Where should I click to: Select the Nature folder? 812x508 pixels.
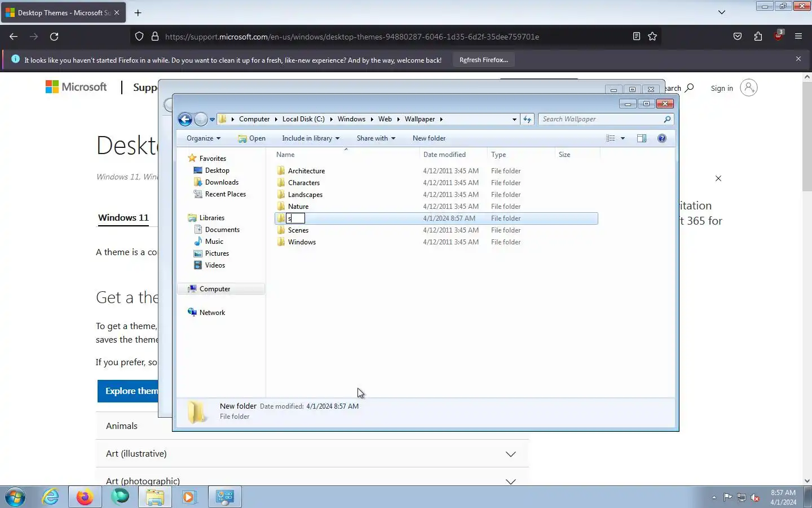tap(298, 207)
